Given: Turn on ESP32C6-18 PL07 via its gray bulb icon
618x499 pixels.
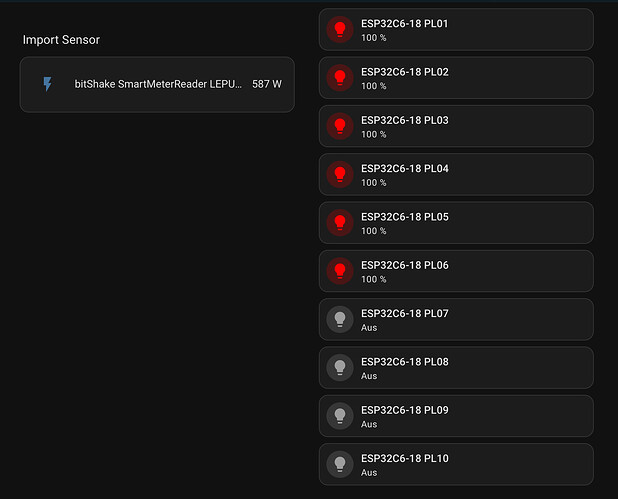Looking at the screenshot, I should coord(340,319).
